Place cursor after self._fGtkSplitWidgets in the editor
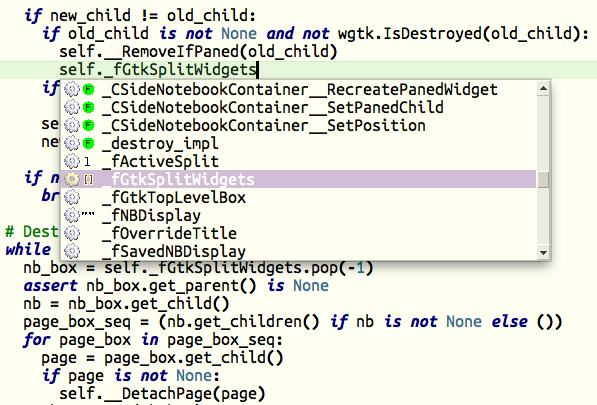This screenshot has height=405, width=597. 258,70
